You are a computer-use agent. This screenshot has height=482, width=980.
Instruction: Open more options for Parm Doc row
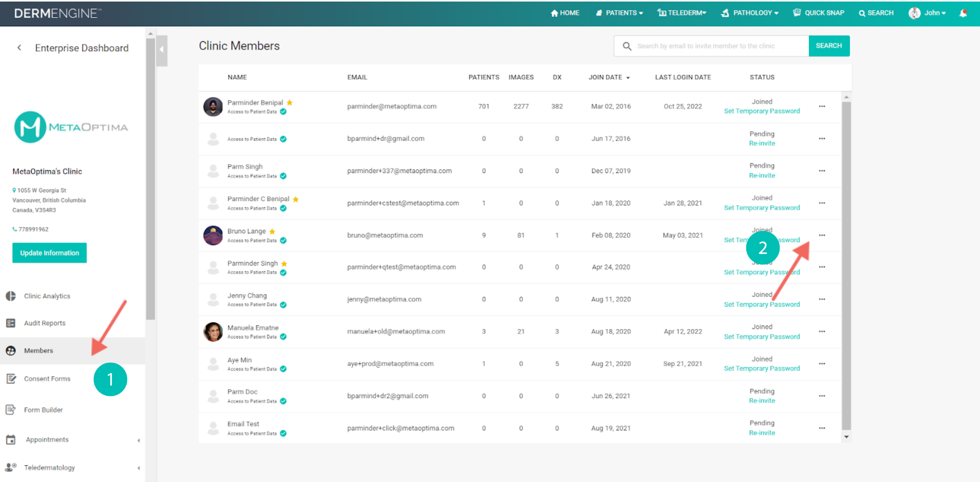(x=822, y=395)
